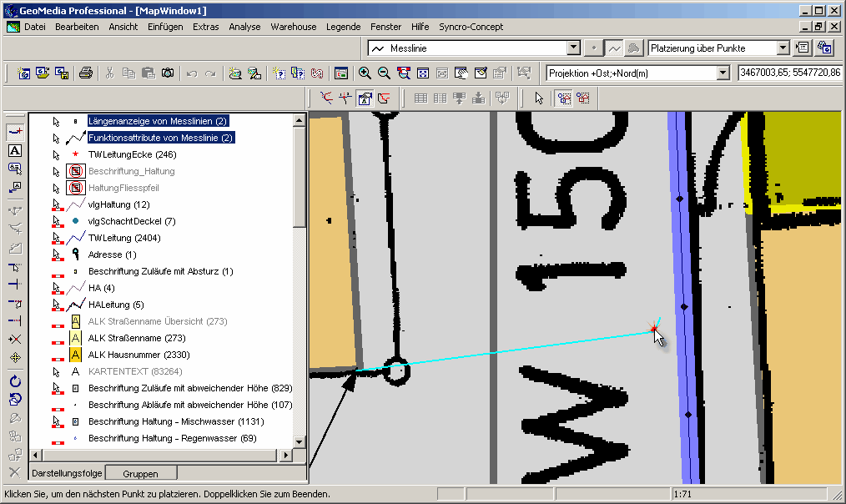Image resolution: width=846 pixels, height=504 pixels.
Task: Click the Print icon in toolbar
Action: point(85,73)
